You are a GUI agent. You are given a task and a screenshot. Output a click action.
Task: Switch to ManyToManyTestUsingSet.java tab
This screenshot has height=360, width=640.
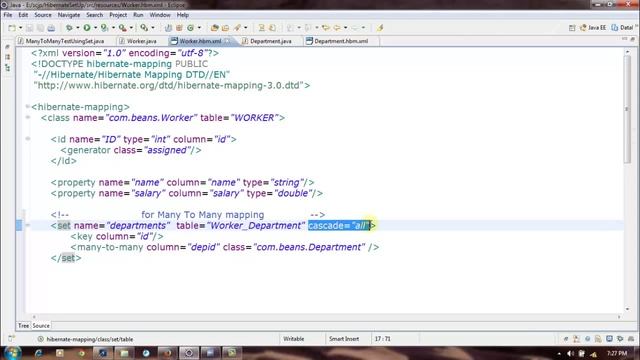[x=61, y=41]
